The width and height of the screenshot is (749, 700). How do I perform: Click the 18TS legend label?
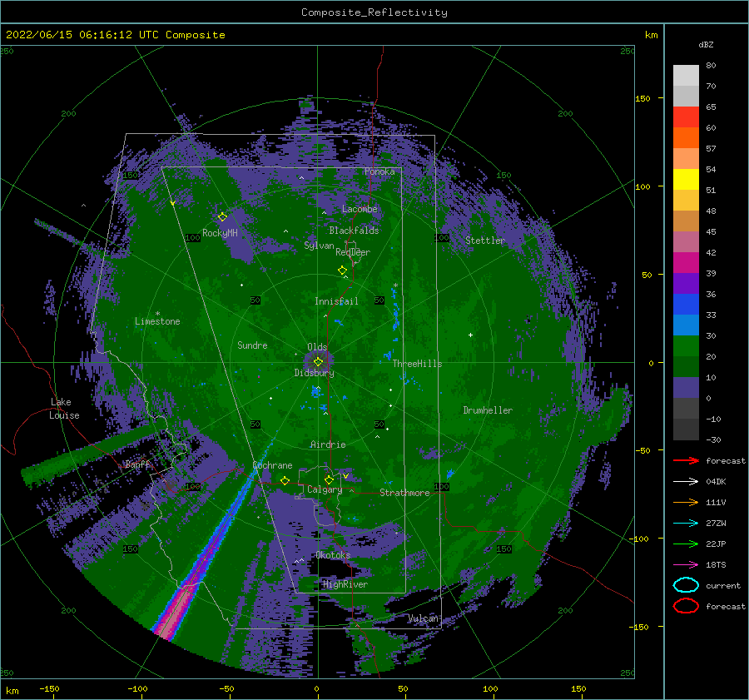pos(716,565)
